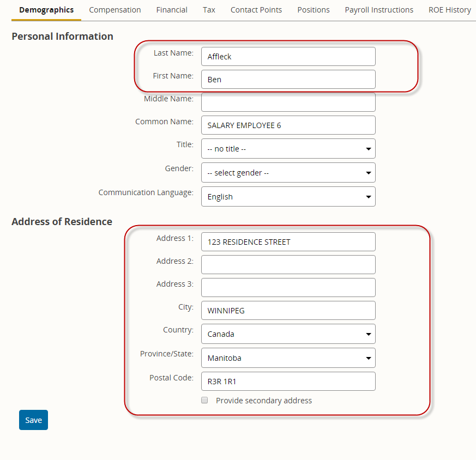The width and height of the screenshot is (476, 460).
Task: Switch to the Compensation tab
Action: (115, 10)
